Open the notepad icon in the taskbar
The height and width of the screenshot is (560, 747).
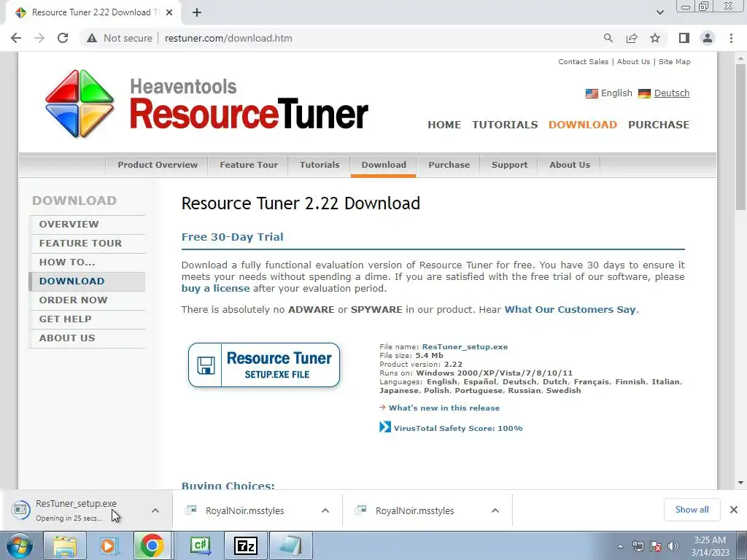(290, 545)
